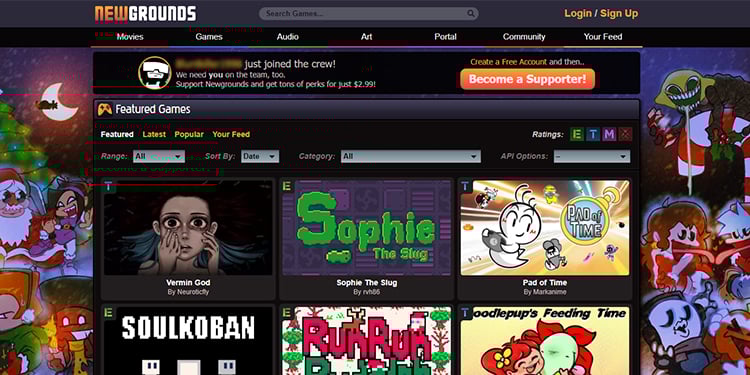Open the Community menu

pyautogui.click(x=524, y=37)
